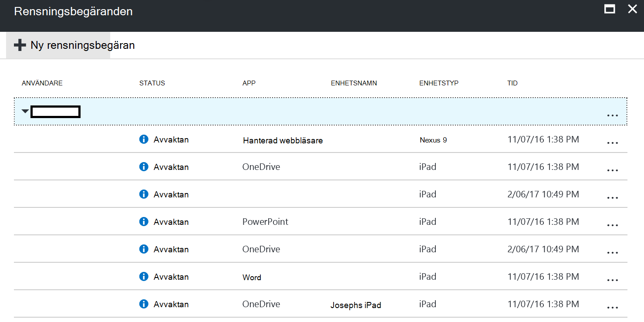This screenshot has height=322, width=644.
Task: Click the Avvaktan status in the PowerPoint row
Action: 171,222
